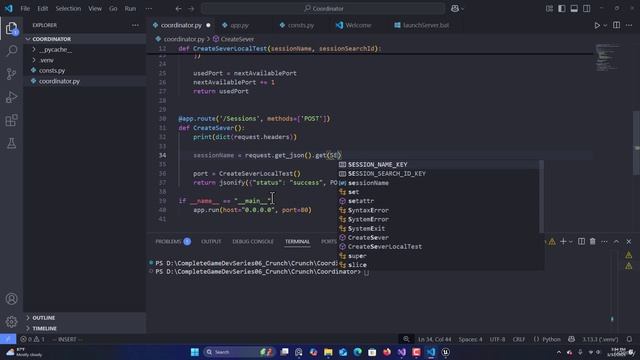Open the View menu
Viewport: 640px width, 360px height.
[x=95, y=9]
